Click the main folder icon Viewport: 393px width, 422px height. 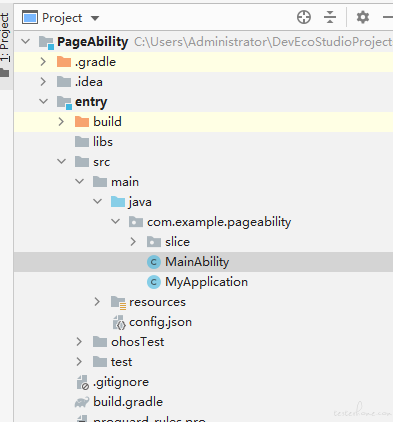[x=100, y=182]
